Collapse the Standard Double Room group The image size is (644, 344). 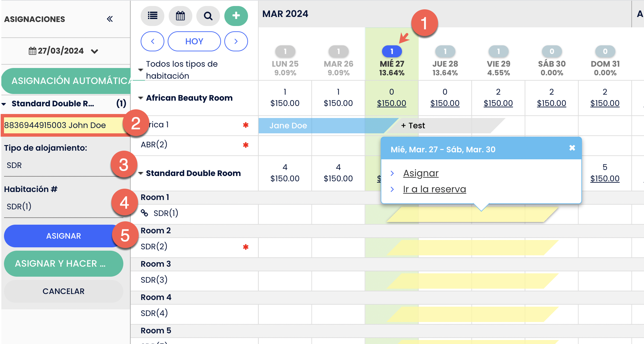pyautogui.click(x=141, y=173)
